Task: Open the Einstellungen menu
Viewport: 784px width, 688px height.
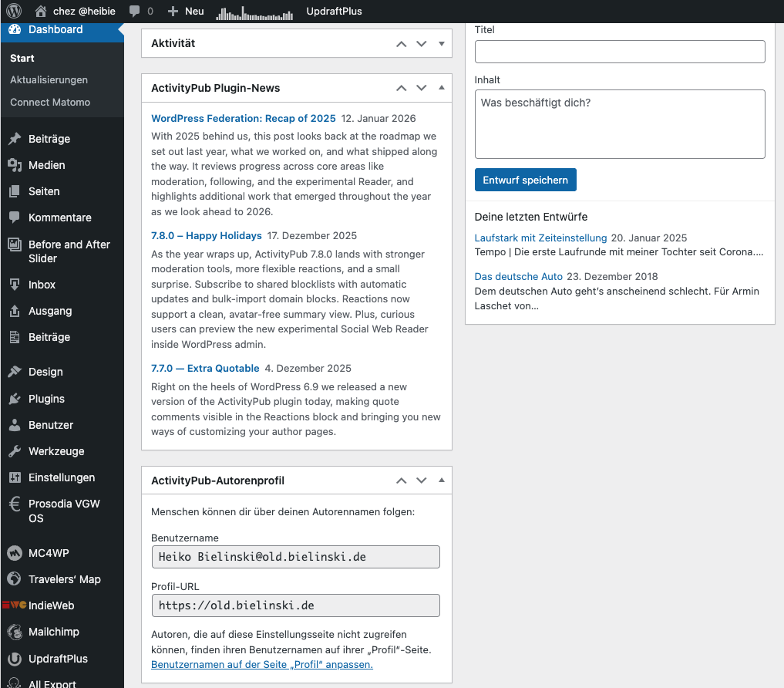Action: click(62, 477)
